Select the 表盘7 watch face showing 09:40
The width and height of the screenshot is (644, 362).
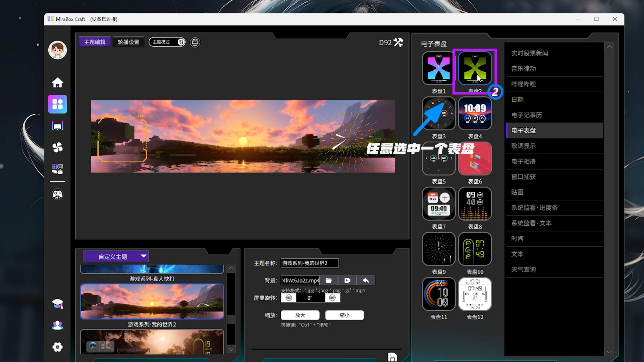(439, 203)
